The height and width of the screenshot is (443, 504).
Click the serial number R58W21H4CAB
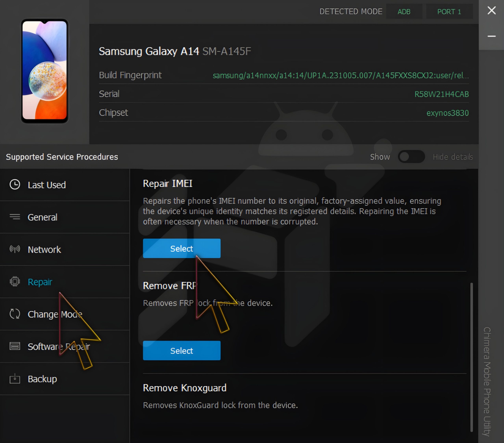pos(442,94)
